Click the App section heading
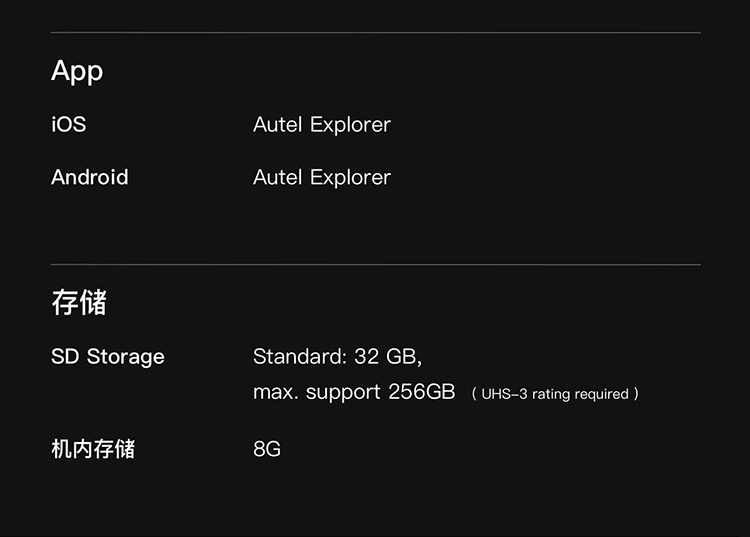 (77, 72)
